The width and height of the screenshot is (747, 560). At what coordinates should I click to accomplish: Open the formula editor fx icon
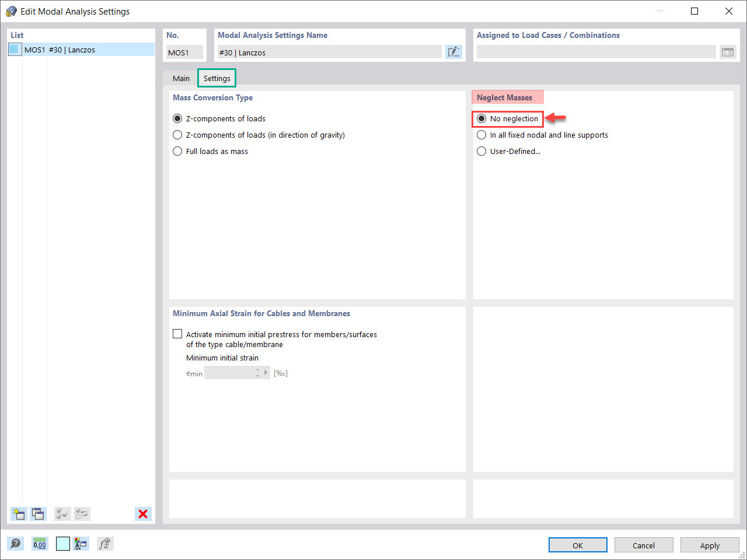point(104,544)
